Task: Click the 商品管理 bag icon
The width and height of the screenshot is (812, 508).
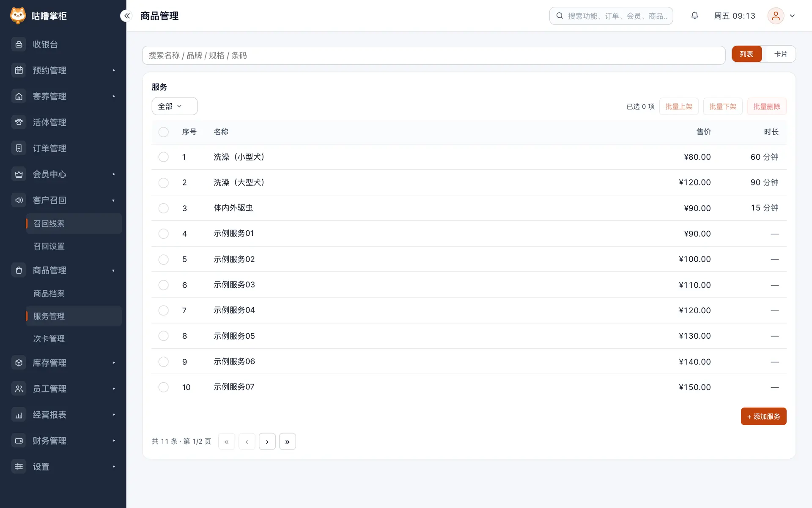Action: 19,270
